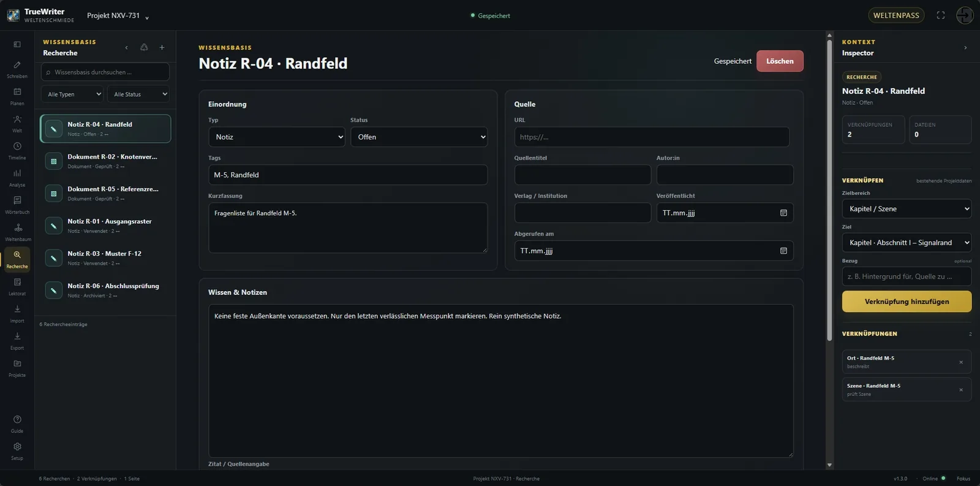Open the Zielbereich Kapitel / Szene dropdown

point(907,208)
